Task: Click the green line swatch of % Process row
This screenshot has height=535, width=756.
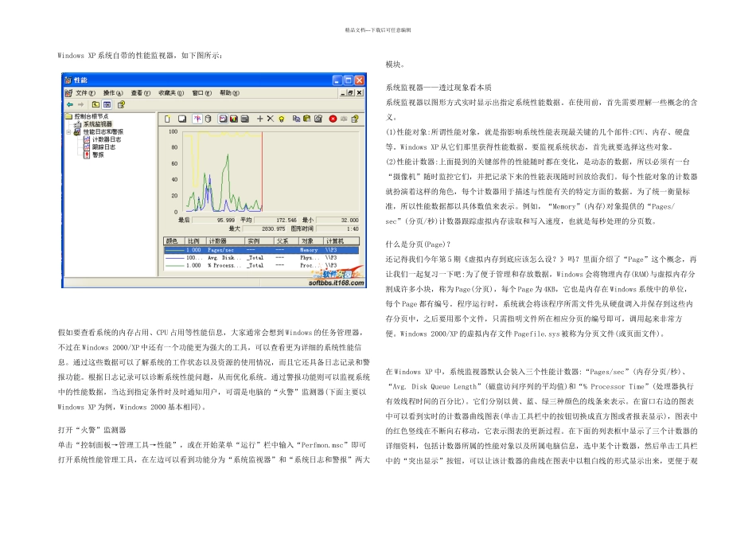Action: click(175, 266)
